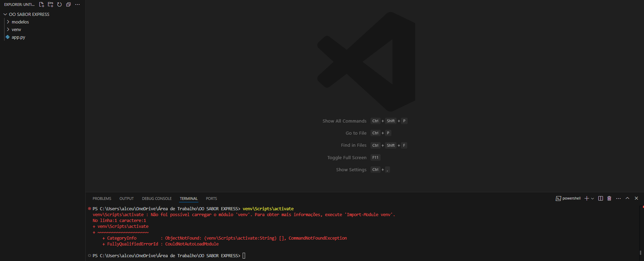Click the CommandNotFoundException text in terminal

click(318, 238)
